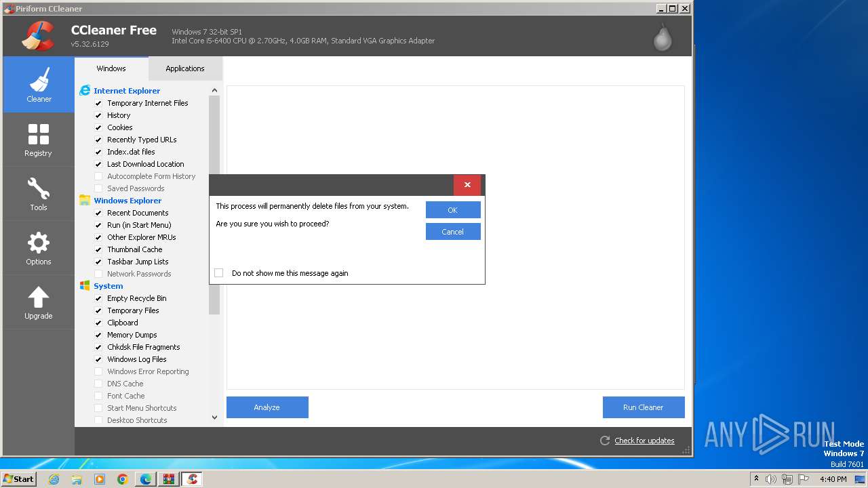Image resolution: width=868 pixels, height=488 pixels.
Task: Enable Network Passwords option
Action: (98, 274)
